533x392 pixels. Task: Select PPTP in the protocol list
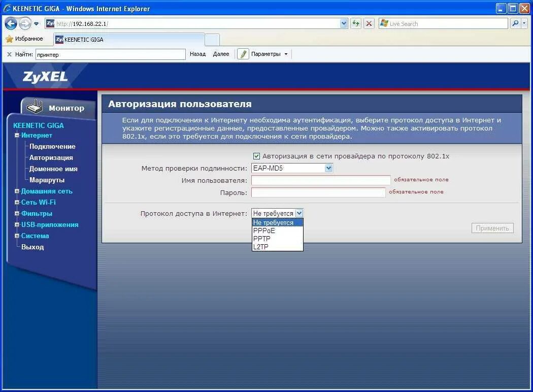pos(277,239)
